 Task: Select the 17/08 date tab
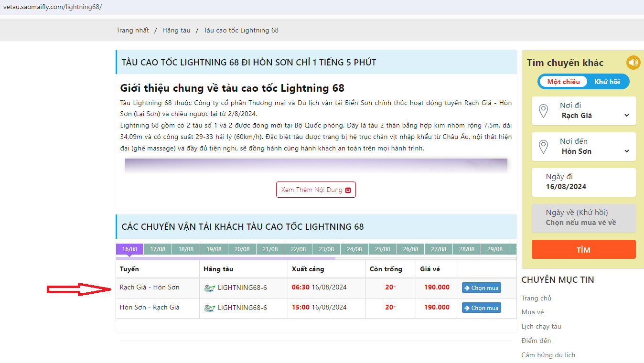click(x=158, y=249)
